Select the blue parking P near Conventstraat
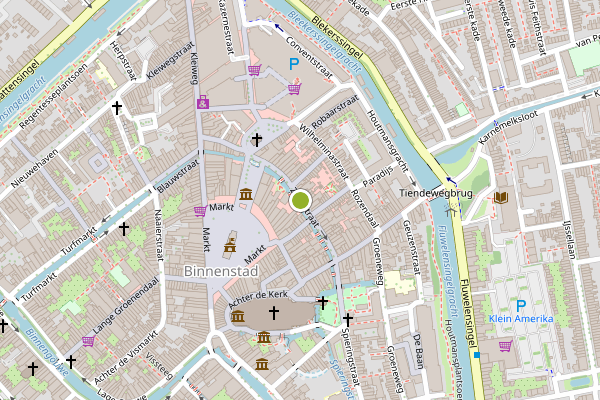Image resolution: width=600 pixels, height=400 pixels. [x=294, y=64]
